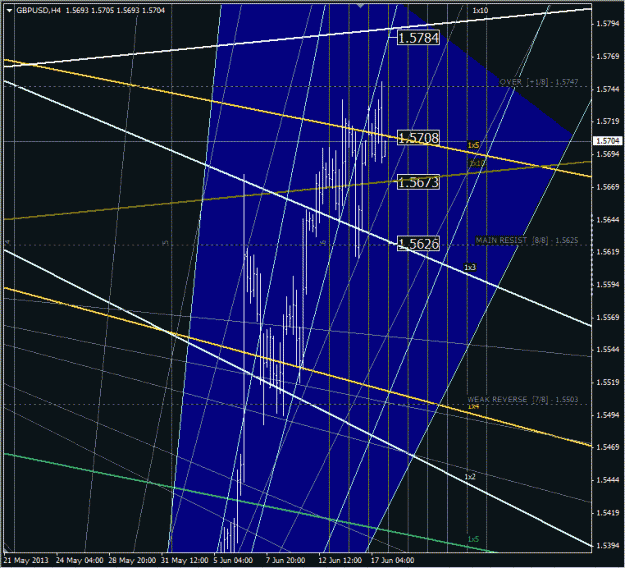The width and height of the screenshot is (625, 568).
Task: Click 1.5594 on the price scale
Action: tap(608, 285)
